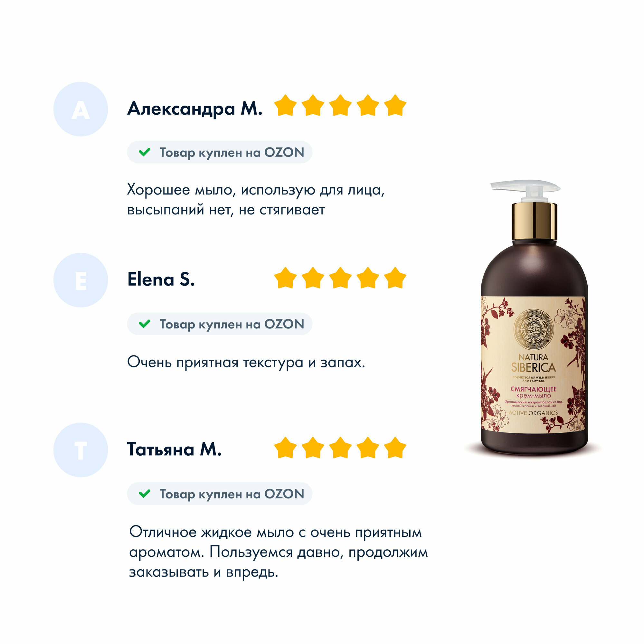Image resolution: width=644 pixels, height=644 pixels.
Task: Click the green checkmark under Elena S.
Action: pos(145,324)
